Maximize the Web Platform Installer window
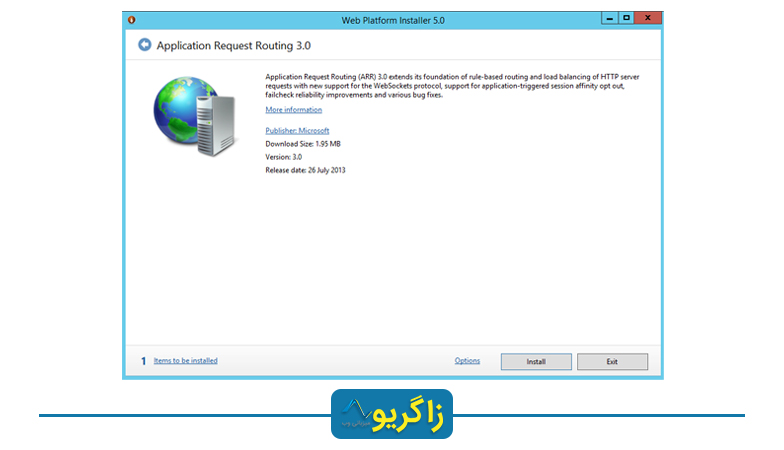This screenshot has height=450, width=784. (x=626, y=18)
